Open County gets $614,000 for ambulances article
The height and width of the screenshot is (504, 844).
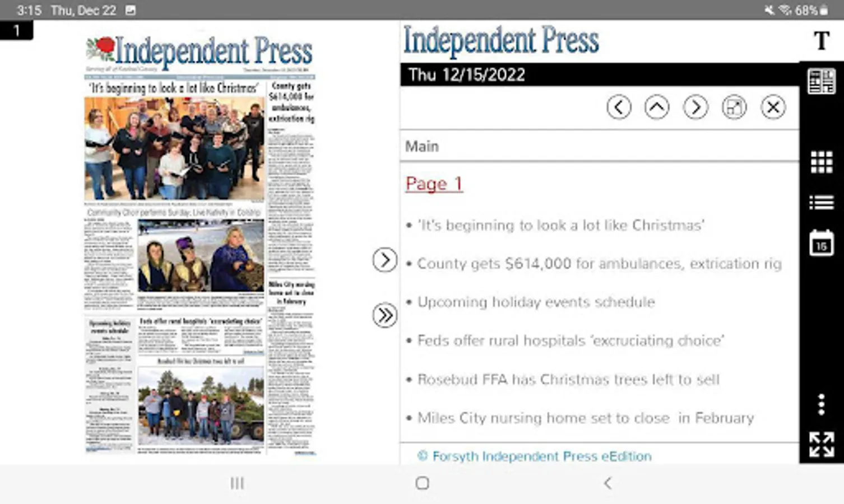[599, 264]
